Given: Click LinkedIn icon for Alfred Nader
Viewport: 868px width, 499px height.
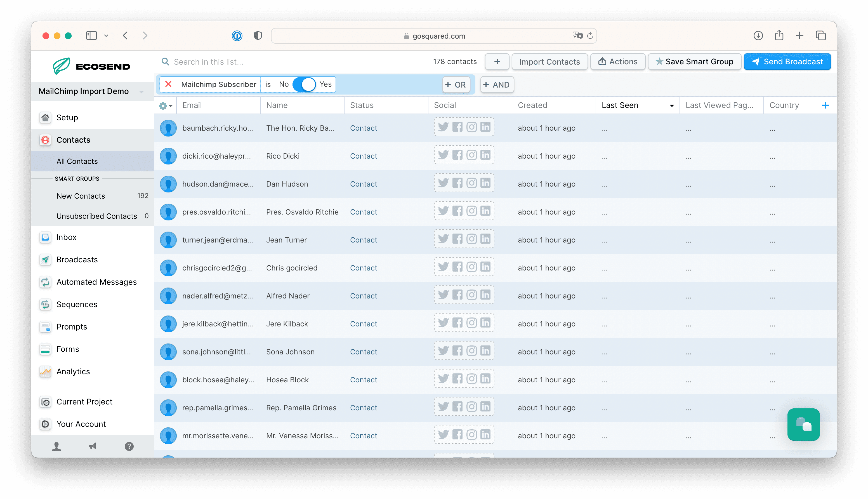Looking at the screenshot, I should [485, 295].
